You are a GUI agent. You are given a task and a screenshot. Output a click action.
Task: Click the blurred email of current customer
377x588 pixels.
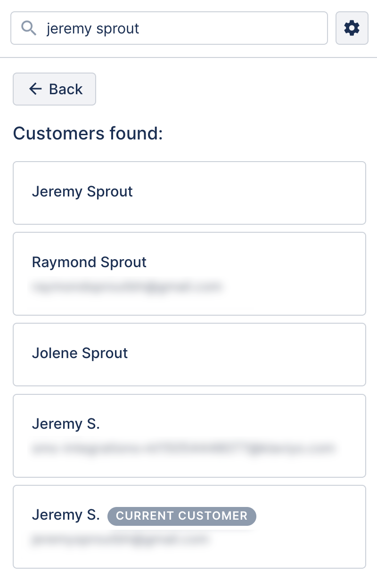[120, 539]
